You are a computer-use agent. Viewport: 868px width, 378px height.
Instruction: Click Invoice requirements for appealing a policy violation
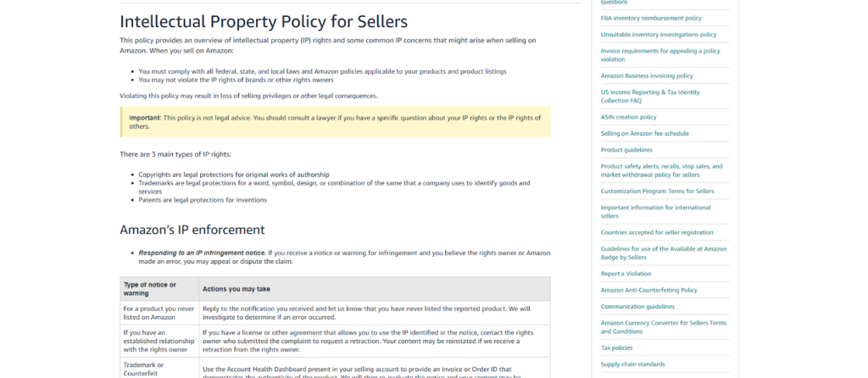(x=660, y=55)
